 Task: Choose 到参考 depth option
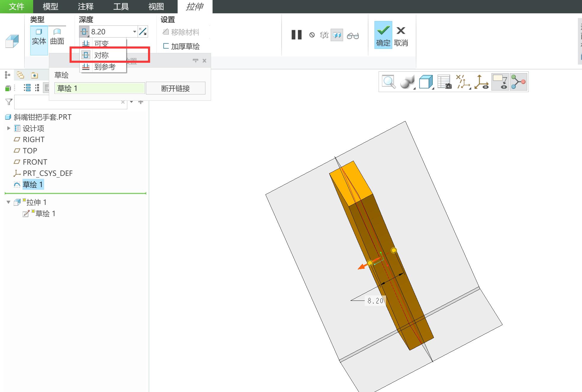pyautogui.click(x=103, y=67)
